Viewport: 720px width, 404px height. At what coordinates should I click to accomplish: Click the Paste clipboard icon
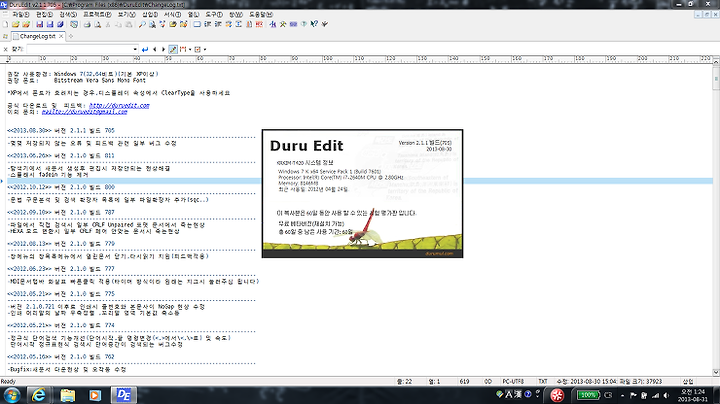pyautogui.click(x=129, y=24)
